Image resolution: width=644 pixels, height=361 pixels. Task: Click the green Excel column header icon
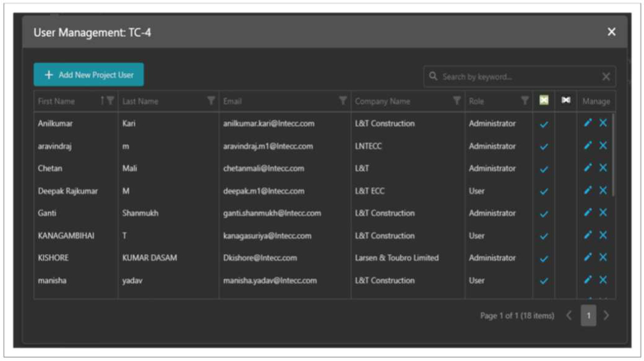544,101
